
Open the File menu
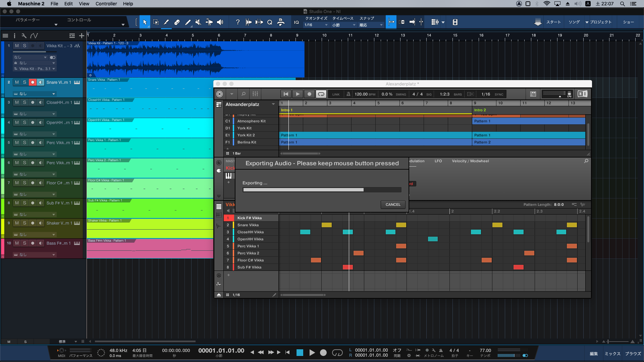pyautogui.click(x=54, y=4)
